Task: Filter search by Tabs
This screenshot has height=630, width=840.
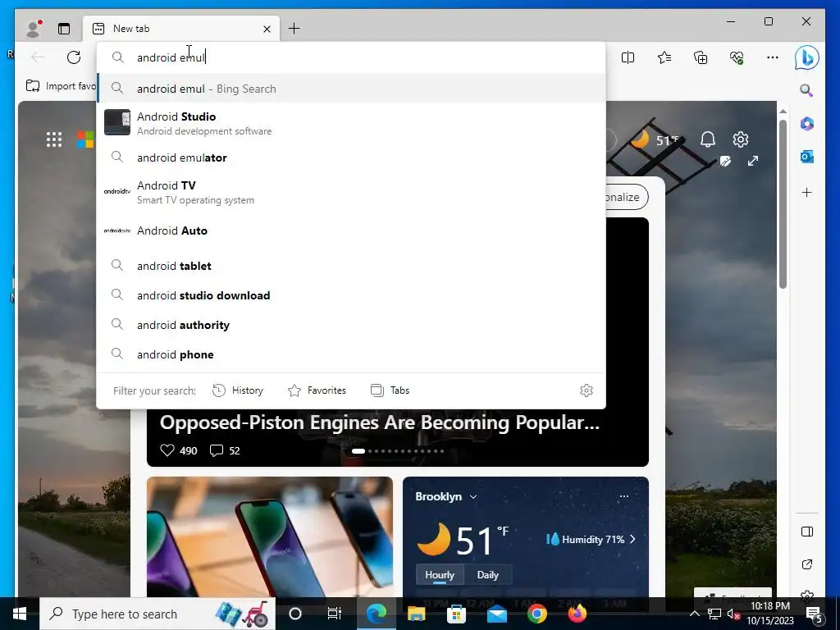Action: pos(390,390)
